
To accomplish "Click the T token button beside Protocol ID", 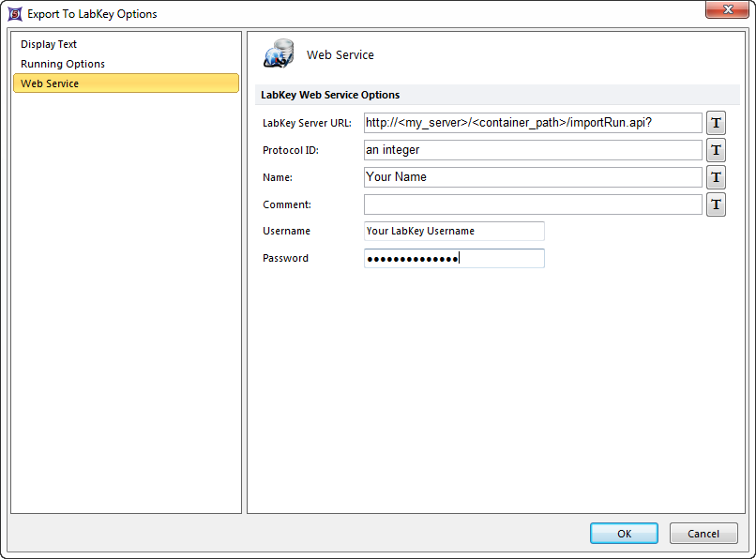I will (716, 150).
